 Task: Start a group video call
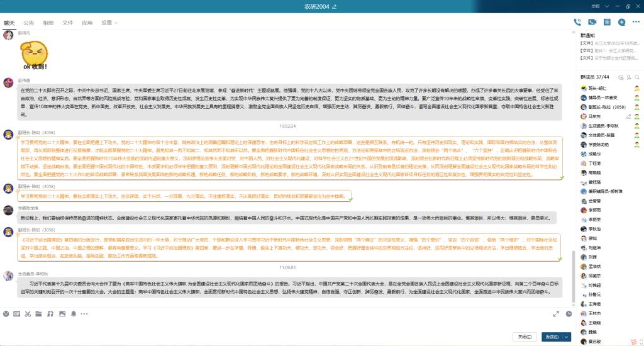[592, 22]
